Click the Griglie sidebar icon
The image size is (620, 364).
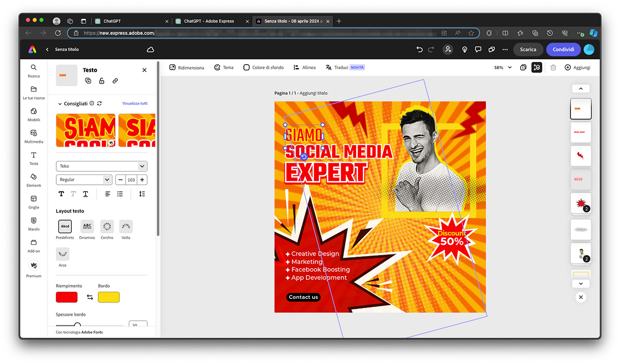click(x=34, y=201)
